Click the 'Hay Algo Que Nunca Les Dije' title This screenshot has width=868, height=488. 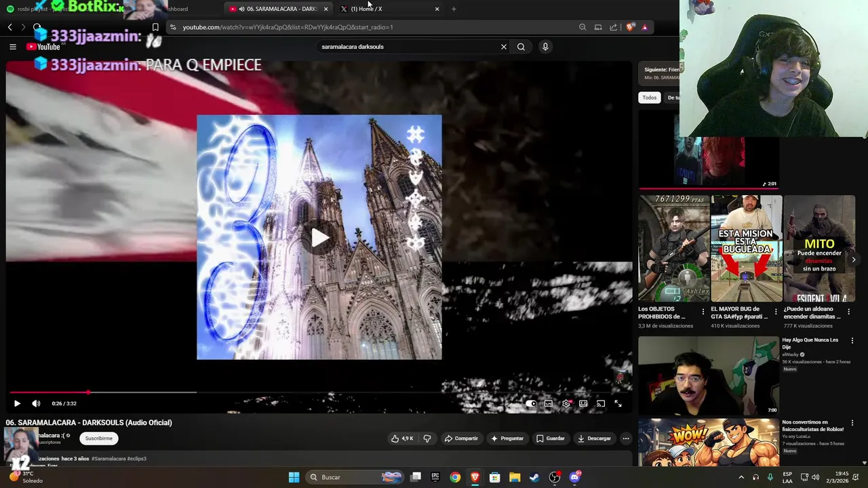click(x=810, y=343)
